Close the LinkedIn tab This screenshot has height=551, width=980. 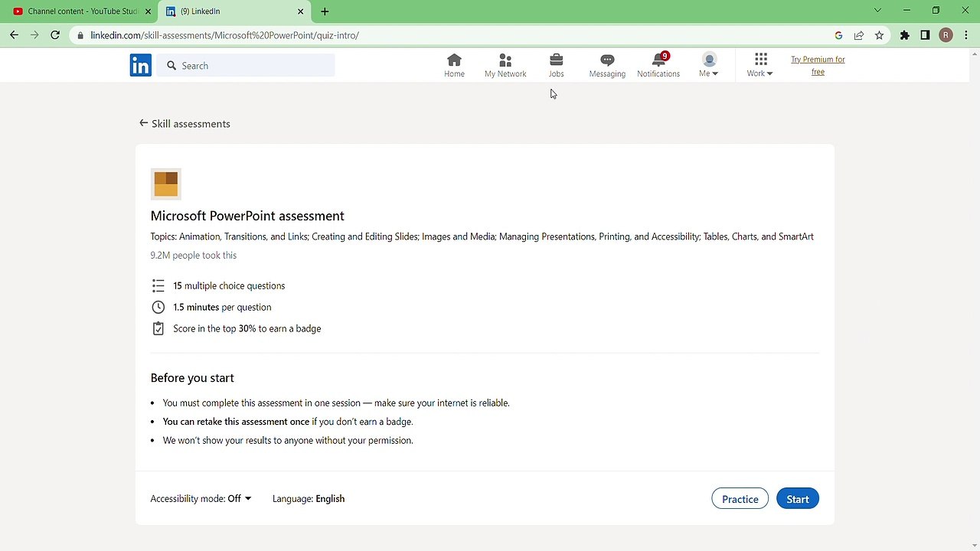click(x=300, y=11)
